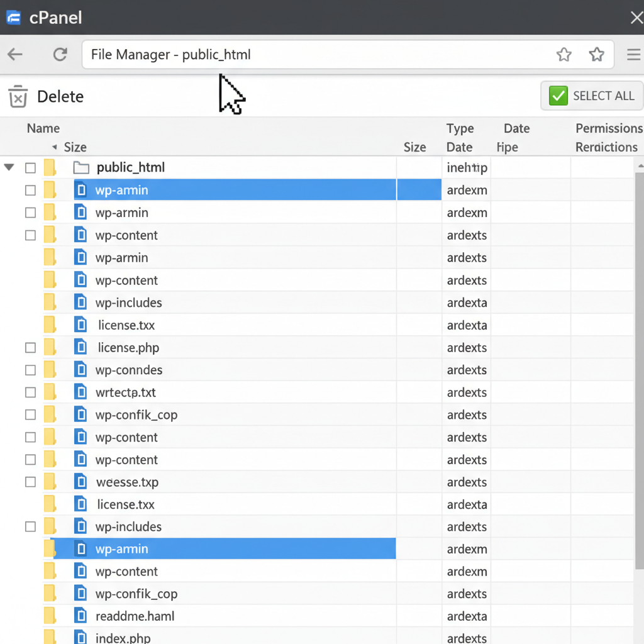Check the checkbox next to wrtectp.txt

coord(30,392)
